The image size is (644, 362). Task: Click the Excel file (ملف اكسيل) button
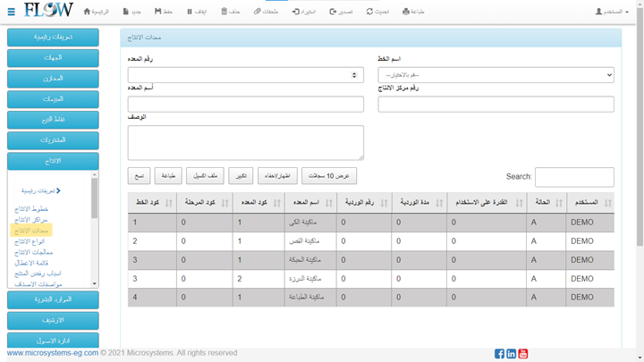pos(204,176)
